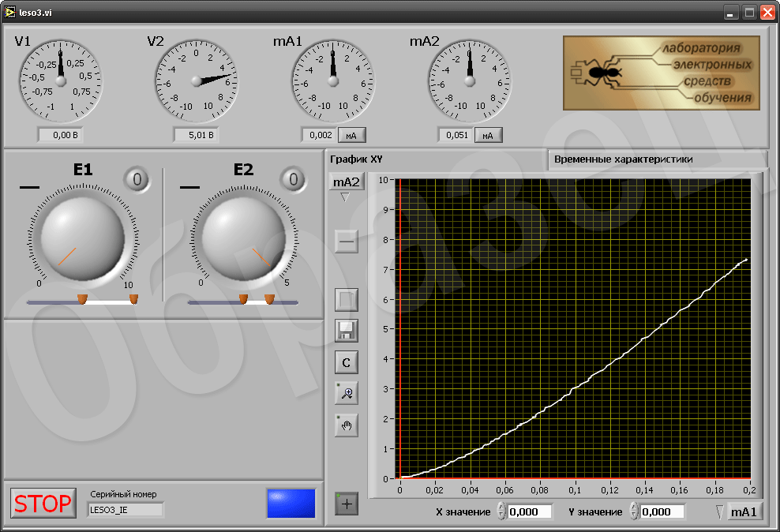
Task: Click the line style button below mA2
Action: (347, 242)
